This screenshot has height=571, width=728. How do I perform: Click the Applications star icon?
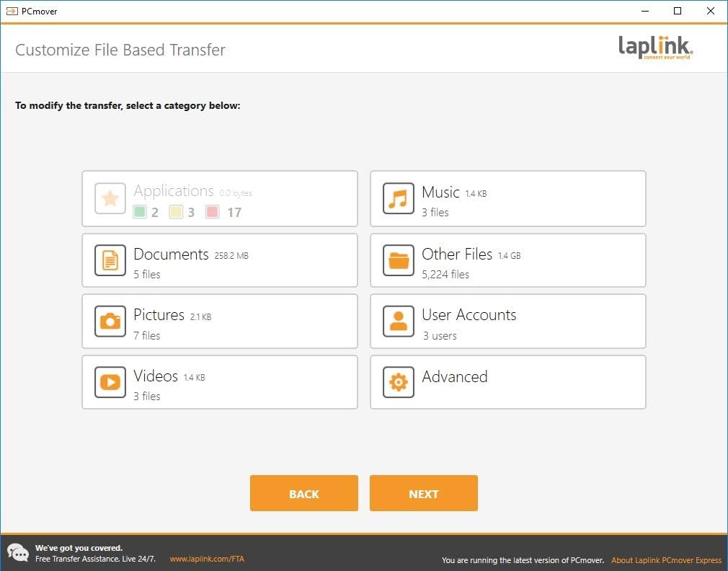(x=110, y=198)
